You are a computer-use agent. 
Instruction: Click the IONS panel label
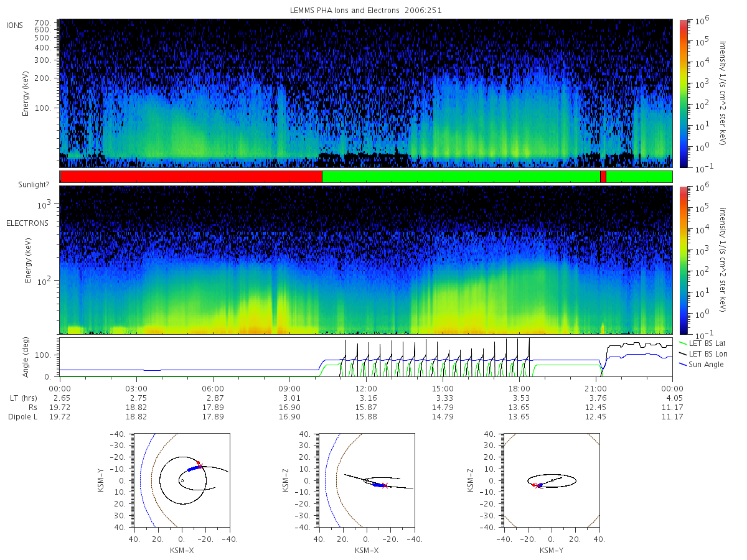(x=16, y=25)
